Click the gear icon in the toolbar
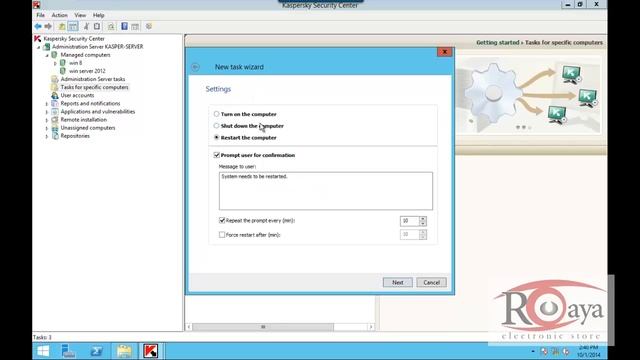The width and height of the screenshot is (640, 360). click(x=149, y=27)
